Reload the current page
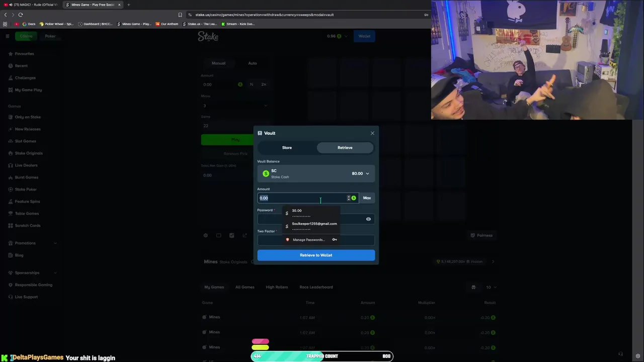This screenshot has height=362, width=644. click(21, 15)
